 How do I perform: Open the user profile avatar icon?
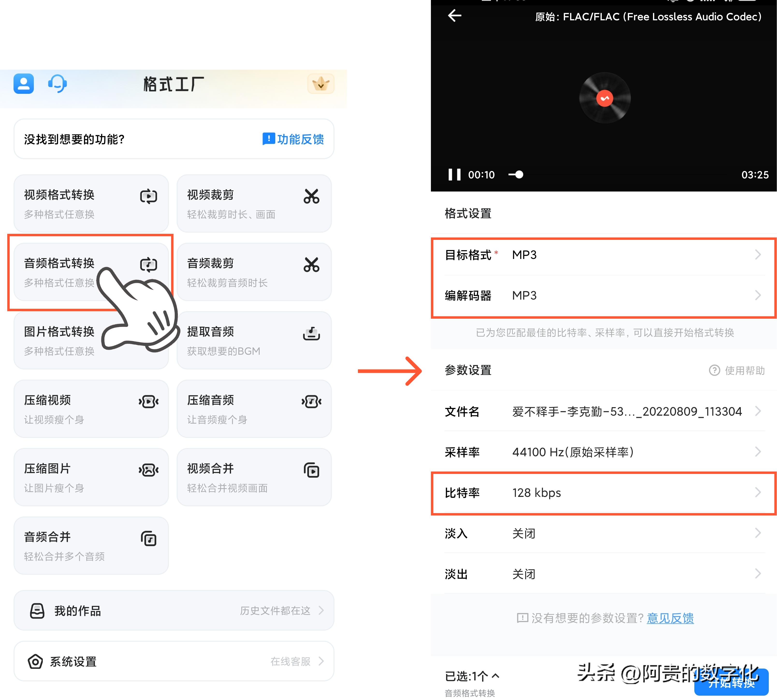23,84
